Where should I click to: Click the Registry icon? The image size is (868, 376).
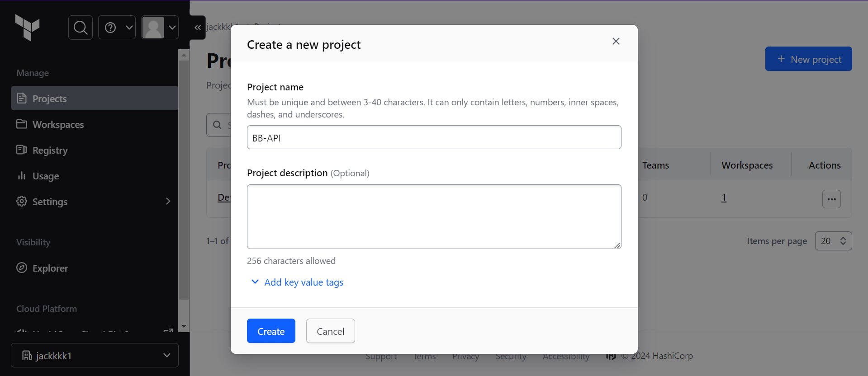[22, 150]
